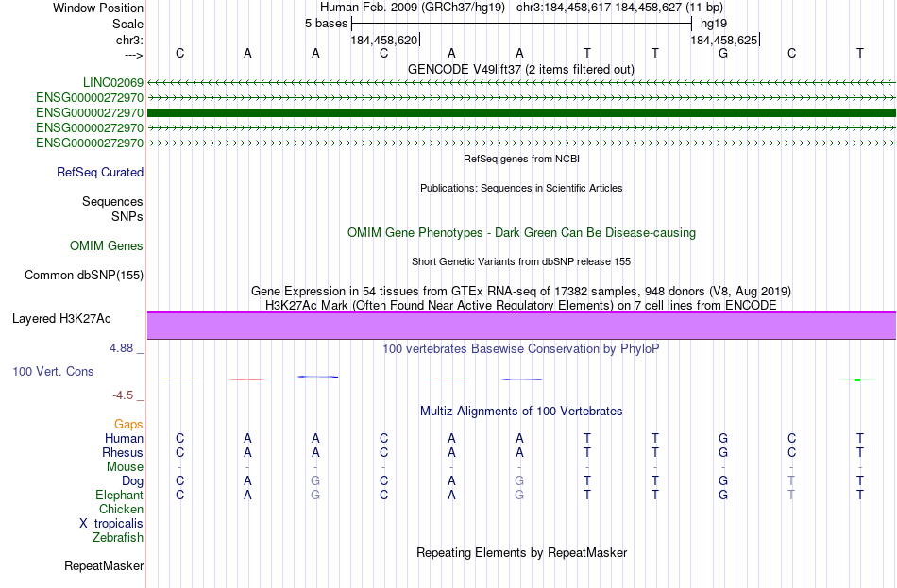
Task: Click the hg19 scale label
Action: (x=714, y=24)
